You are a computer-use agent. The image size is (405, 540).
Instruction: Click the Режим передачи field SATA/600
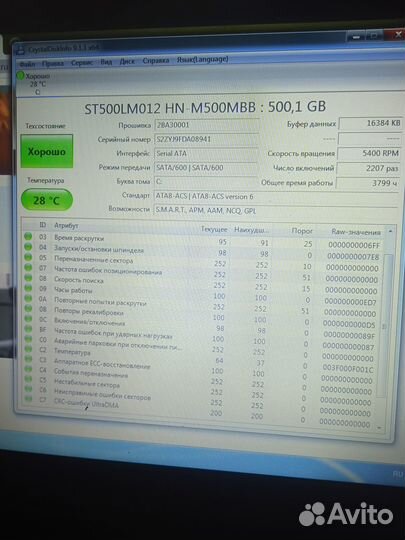[207, 168]
